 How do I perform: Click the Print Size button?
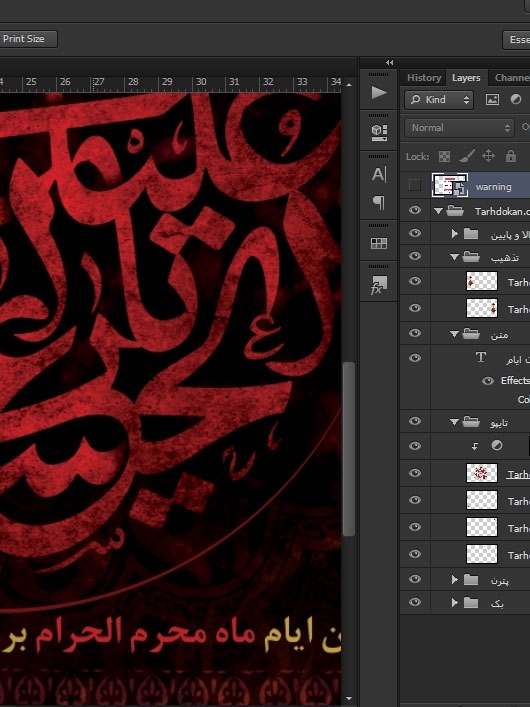(x=27, y=39)
